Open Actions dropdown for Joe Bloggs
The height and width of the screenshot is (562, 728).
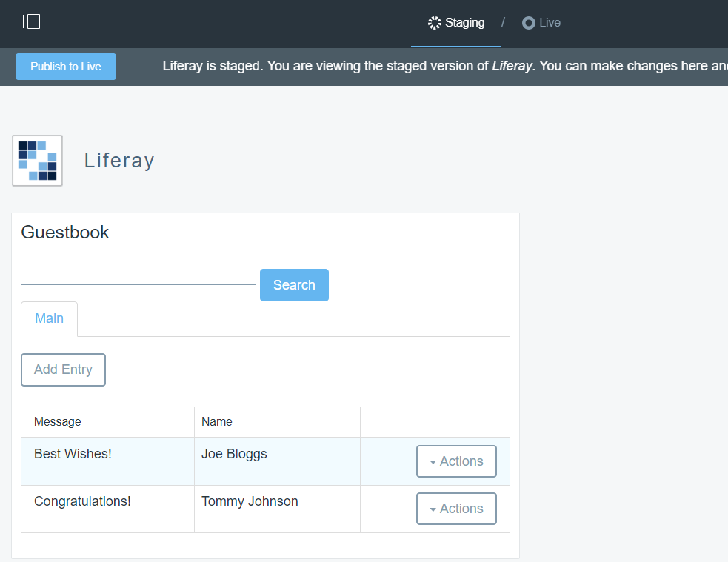pos(456,461)
